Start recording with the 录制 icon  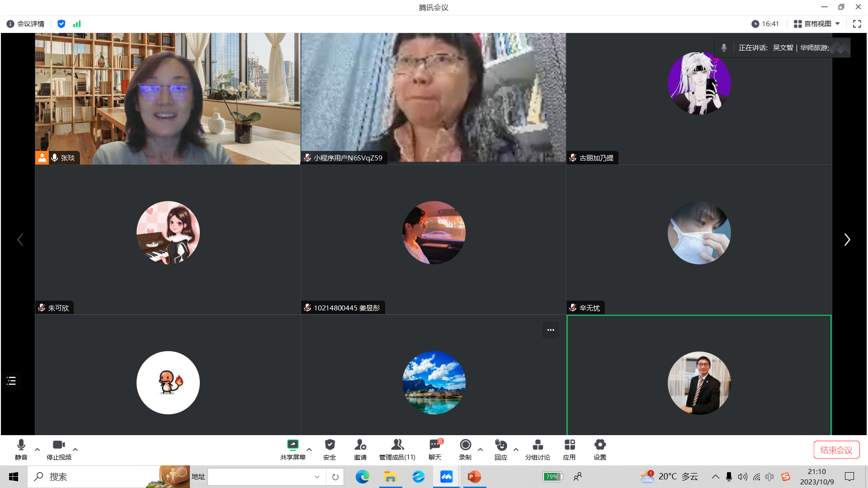pyautogui.click(x=465, y=445)
